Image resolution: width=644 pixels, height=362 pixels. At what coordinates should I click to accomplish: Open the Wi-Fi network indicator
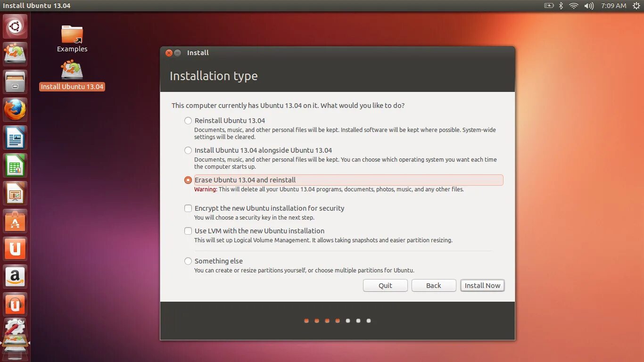coord(574,6)
